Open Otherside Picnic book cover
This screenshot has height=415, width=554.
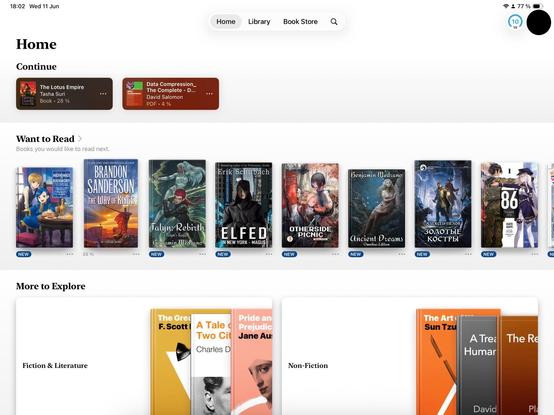tap(310, 205)
